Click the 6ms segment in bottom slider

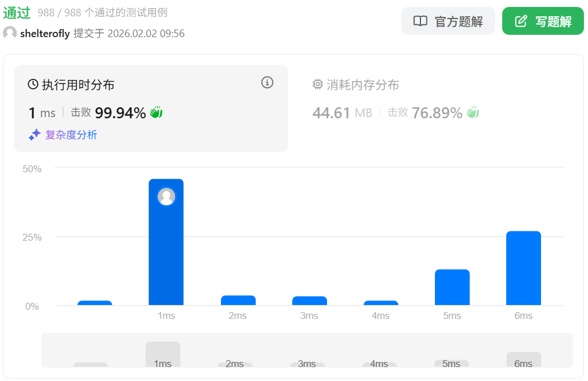[x=523, y=360]
